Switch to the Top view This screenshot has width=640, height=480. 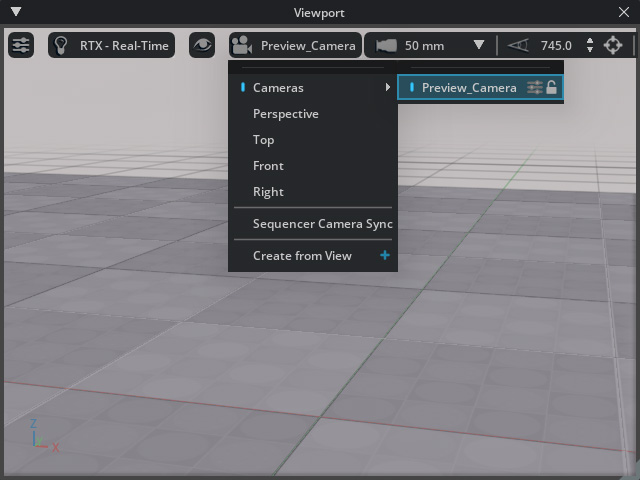click(x=263, y=140)
